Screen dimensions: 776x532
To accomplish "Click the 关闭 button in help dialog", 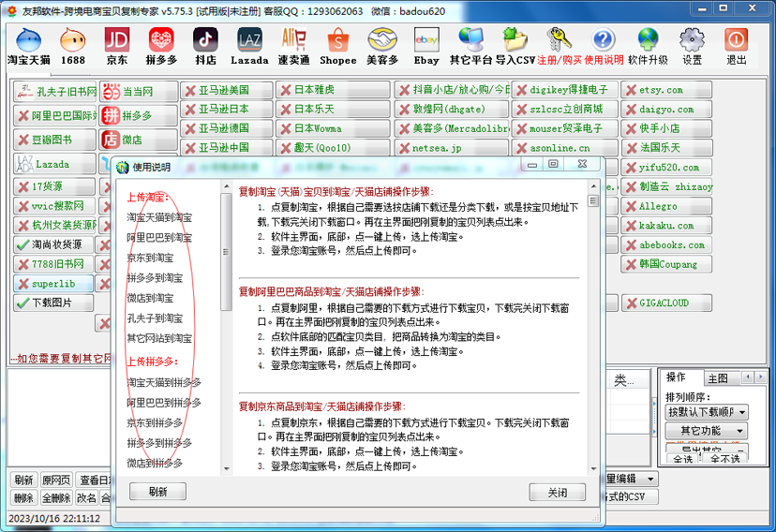I will point(557,493).
